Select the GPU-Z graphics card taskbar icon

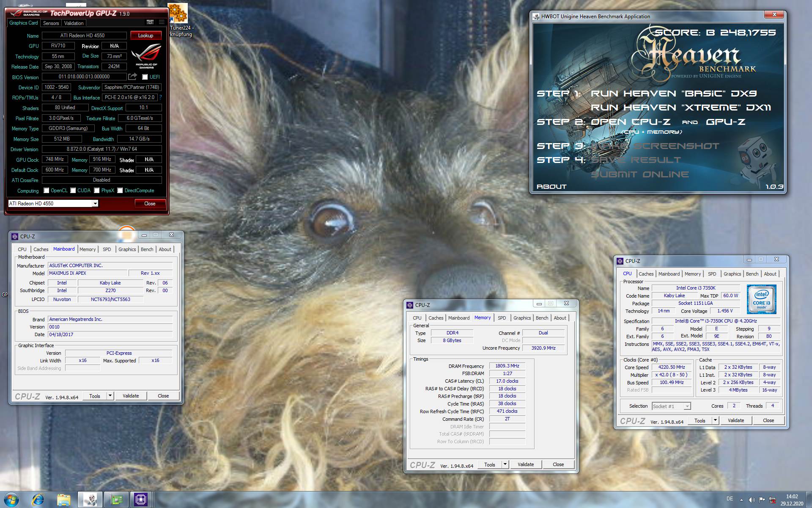click(116, 500)
